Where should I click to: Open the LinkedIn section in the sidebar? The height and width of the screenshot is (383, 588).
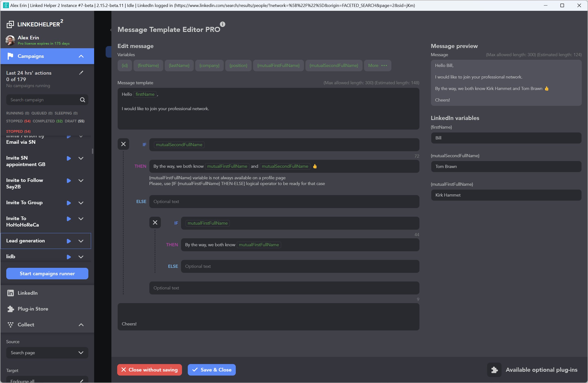coord(27,293)
